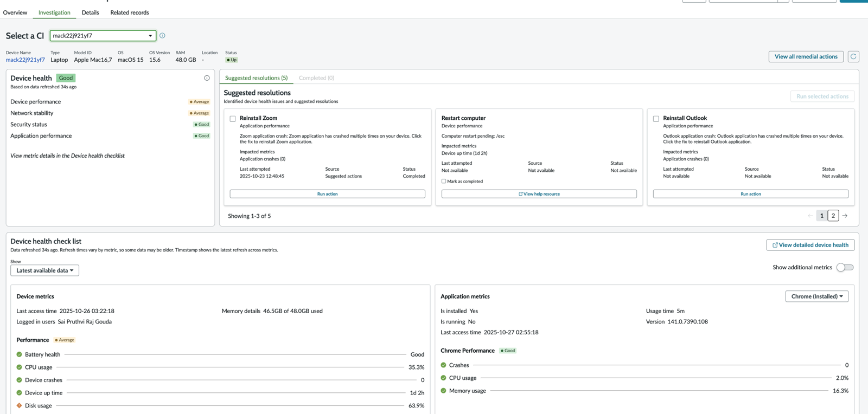Click Chrome last access time 2025-10-27 02:55:18

point(511,332)
